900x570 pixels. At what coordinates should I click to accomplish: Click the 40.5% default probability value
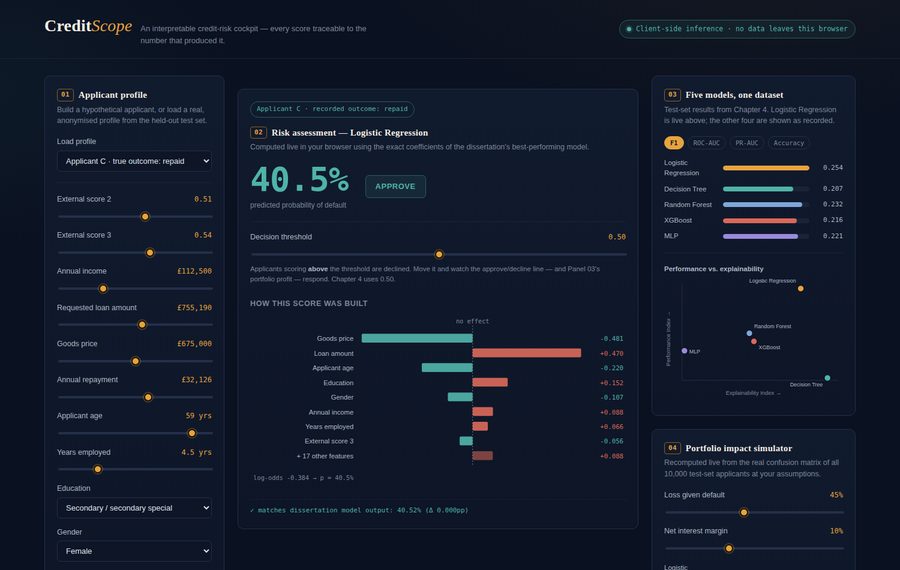click(300, 180)
